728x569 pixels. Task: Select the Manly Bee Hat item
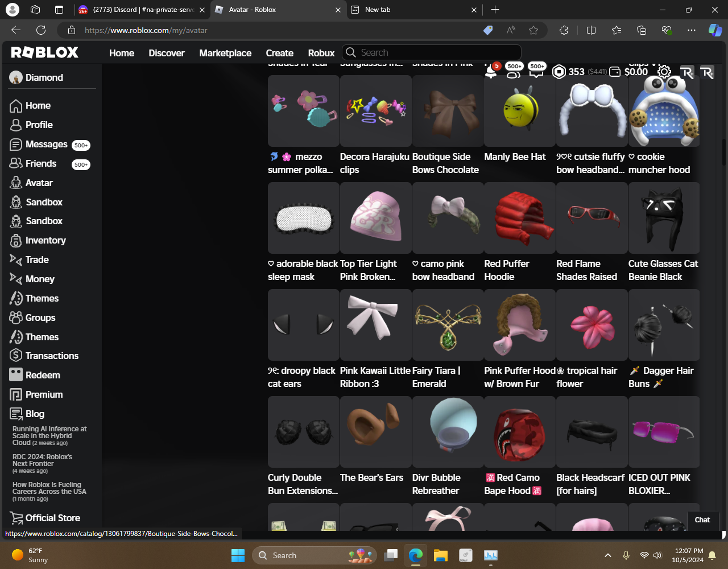[519, 111]
